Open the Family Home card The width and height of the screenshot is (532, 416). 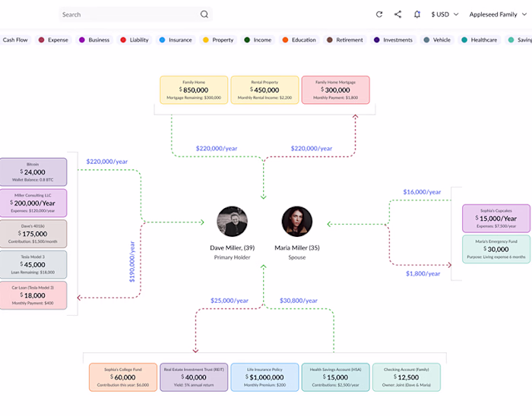coord(194,90)
